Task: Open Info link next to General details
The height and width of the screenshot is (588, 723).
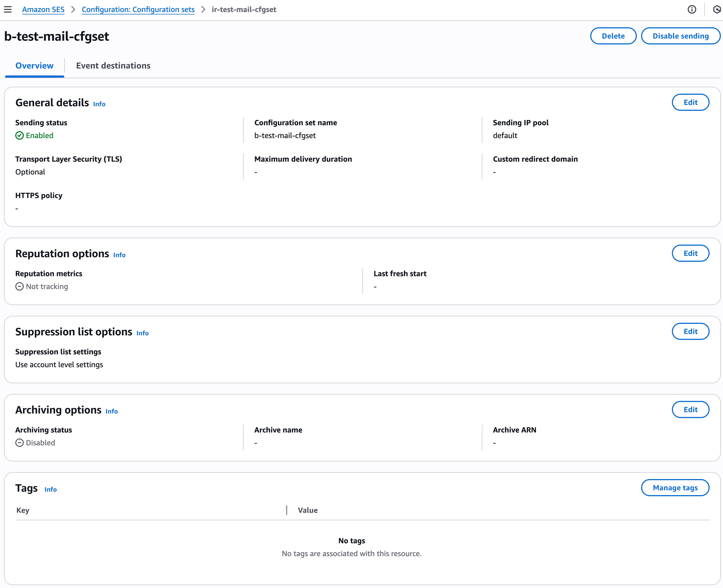Action: point(99,104)
